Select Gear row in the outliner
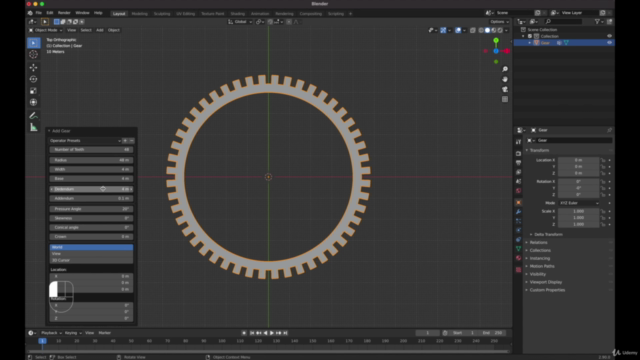 pos(564,42)
